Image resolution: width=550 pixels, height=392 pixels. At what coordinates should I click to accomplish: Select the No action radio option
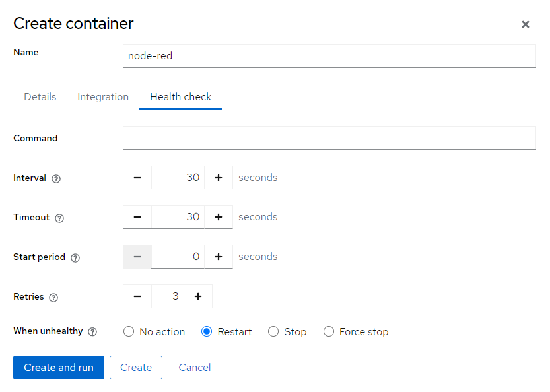[129, 332]
